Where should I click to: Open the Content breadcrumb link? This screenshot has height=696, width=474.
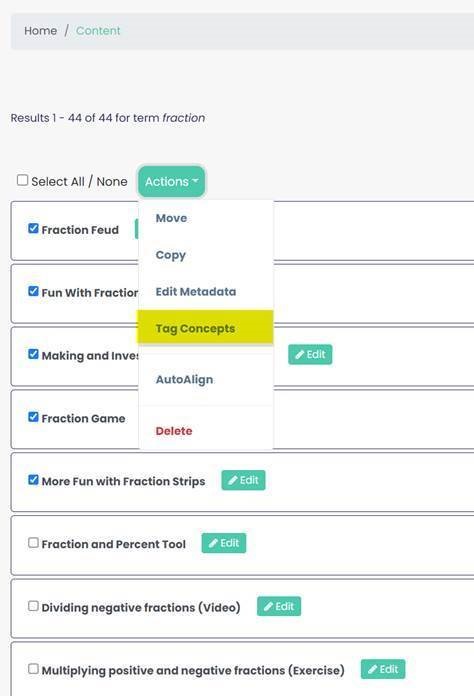[x=98, y=31]
